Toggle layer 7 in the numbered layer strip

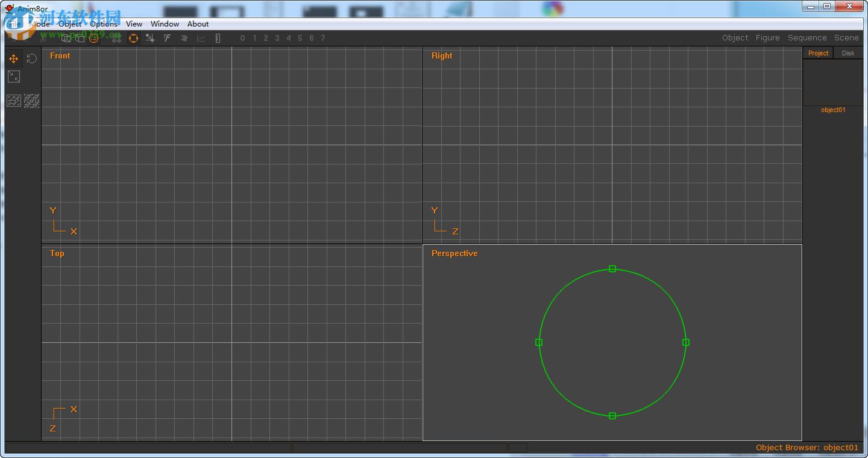[x=322, y=38]
